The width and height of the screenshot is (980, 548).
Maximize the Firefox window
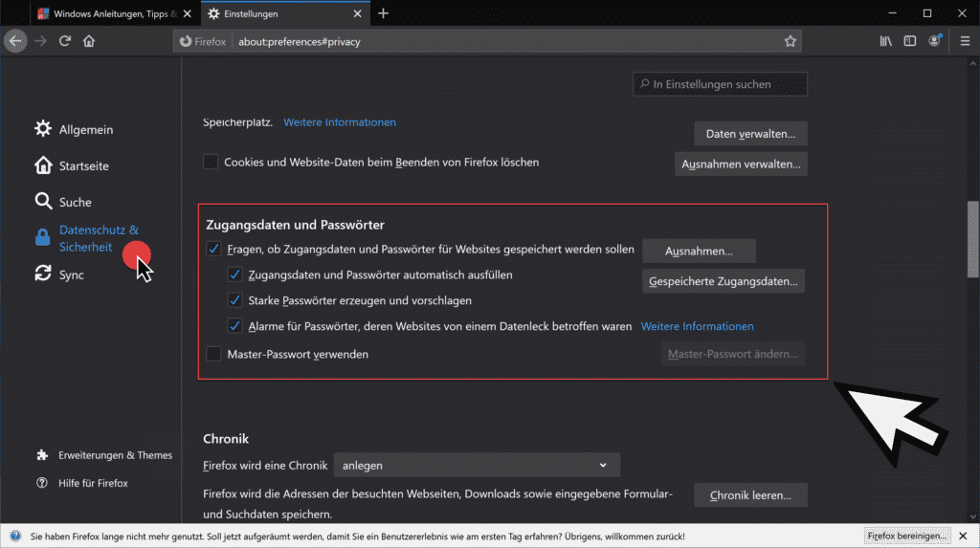[927, 13]
